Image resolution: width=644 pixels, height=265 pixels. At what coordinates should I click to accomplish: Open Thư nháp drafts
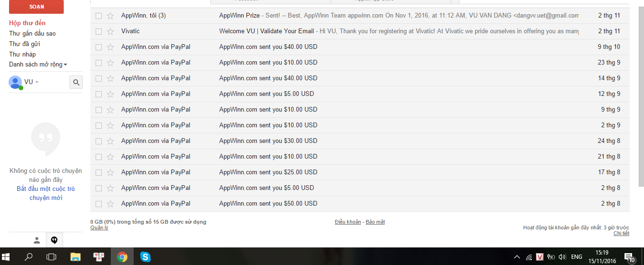pyautogui.click(x=22, y=54)
